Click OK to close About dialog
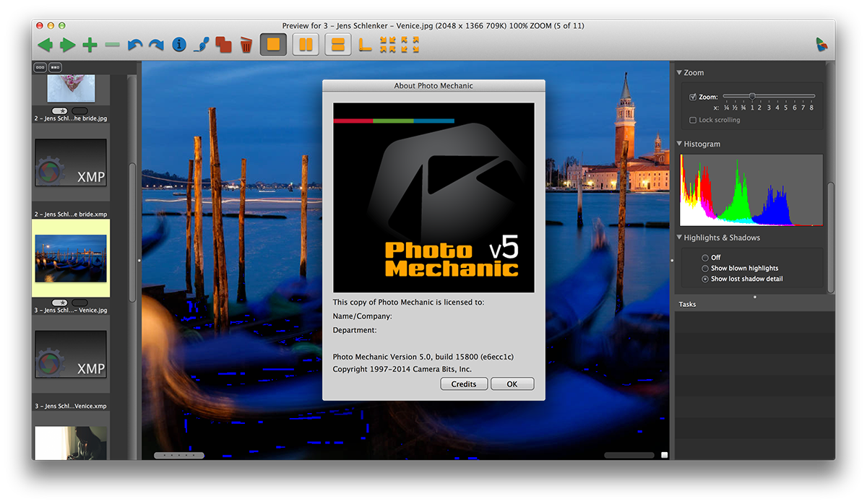Screen dimensions: 867x504 pos(512,384)
